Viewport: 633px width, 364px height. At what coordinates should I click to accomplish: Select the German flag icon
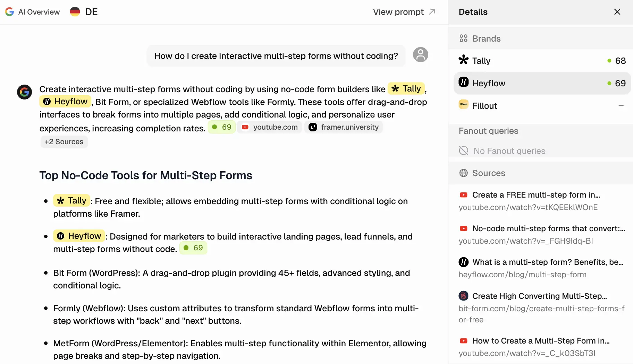coord(75,12)
